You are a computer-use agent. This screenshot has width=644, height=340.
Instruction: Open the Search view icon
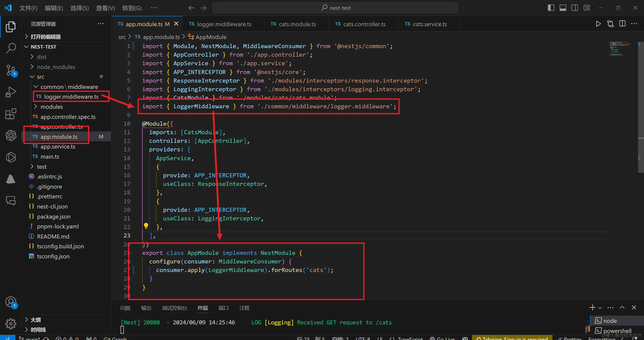(11, 48)
